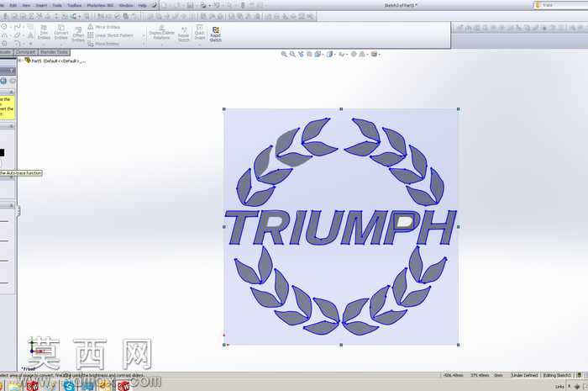Viewport: 588px width, 391px height.
Task: Open the Skype icon in the taskbar
Action: coord(69,385)
